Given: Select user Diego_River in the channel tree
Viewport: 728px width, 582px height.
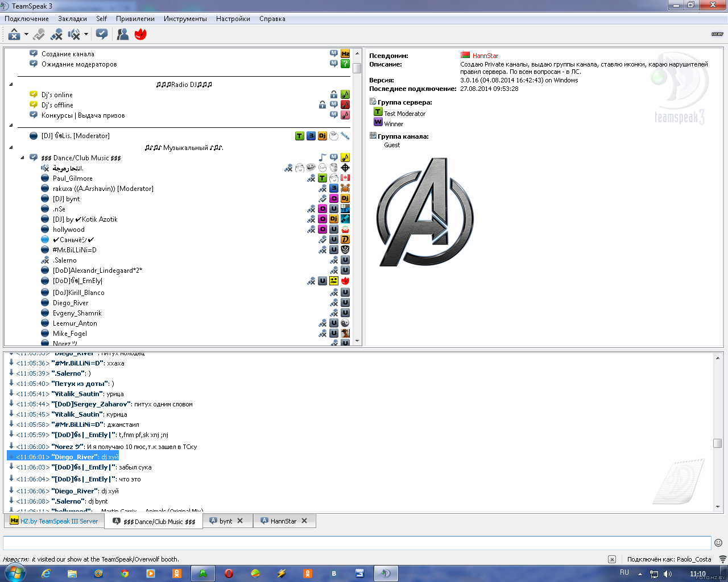Looking at the screenshot, I should coord(71,303).
